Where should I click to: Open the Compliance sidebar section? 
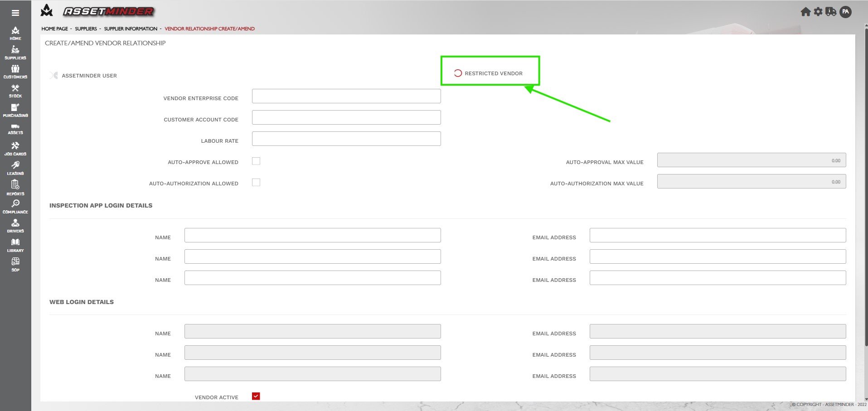click(x=15, y=206)
